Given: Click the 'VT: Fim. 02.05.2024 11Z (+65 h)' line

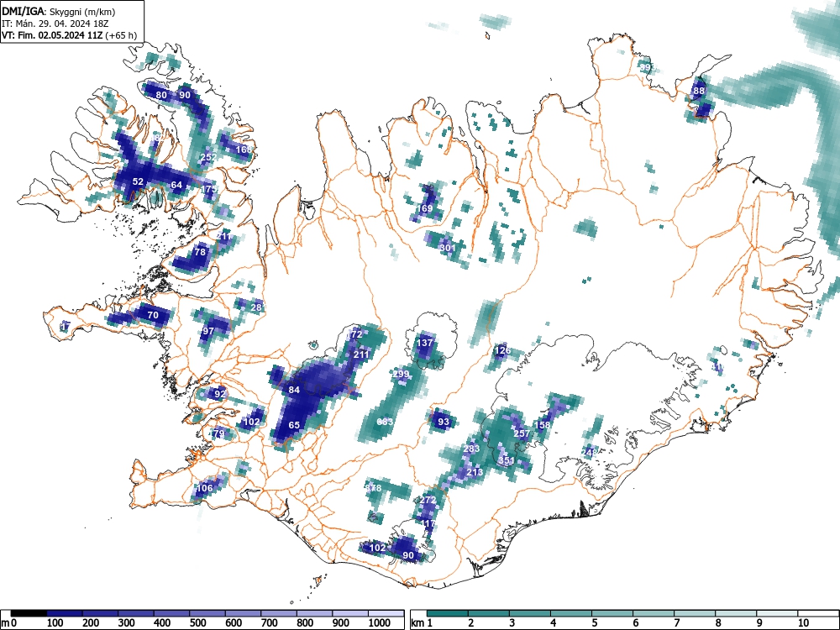Looking at the screenshot, I should point(69,35).
